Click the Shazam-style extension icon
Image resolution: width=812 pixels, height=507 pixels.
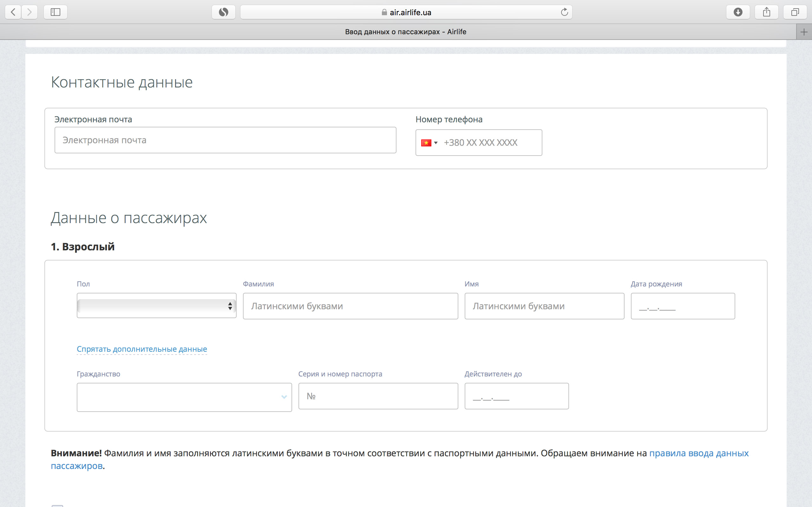[x=224, y=12]
